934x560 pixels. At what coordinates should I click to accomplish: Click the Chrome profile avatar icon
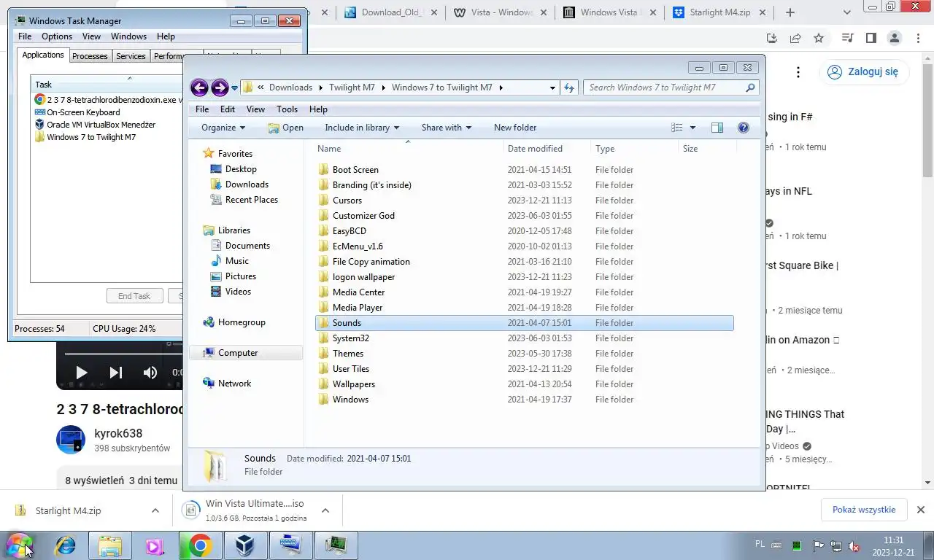click(895, 38)
